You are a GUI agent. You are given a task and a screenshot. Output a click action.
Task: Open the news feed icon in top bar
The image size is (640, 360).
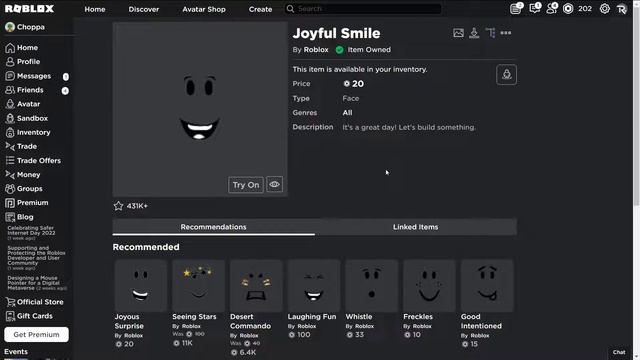coord(516,9)
